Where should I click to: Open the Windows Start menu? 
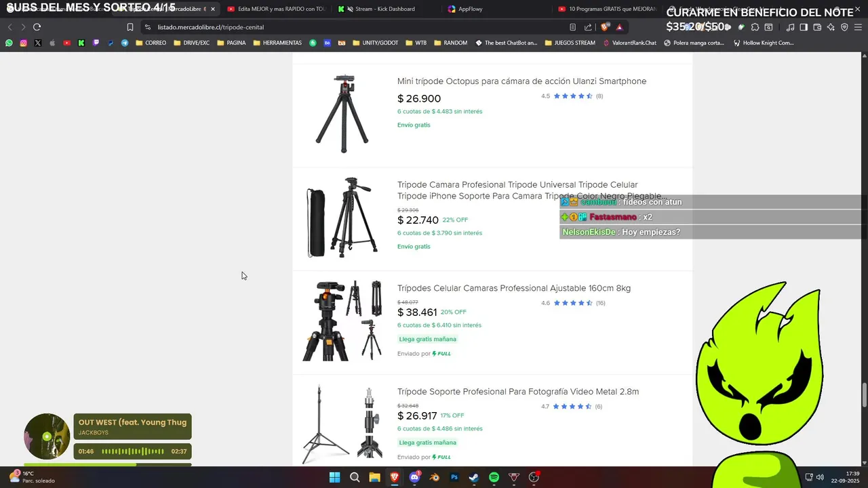click(334, 477)
